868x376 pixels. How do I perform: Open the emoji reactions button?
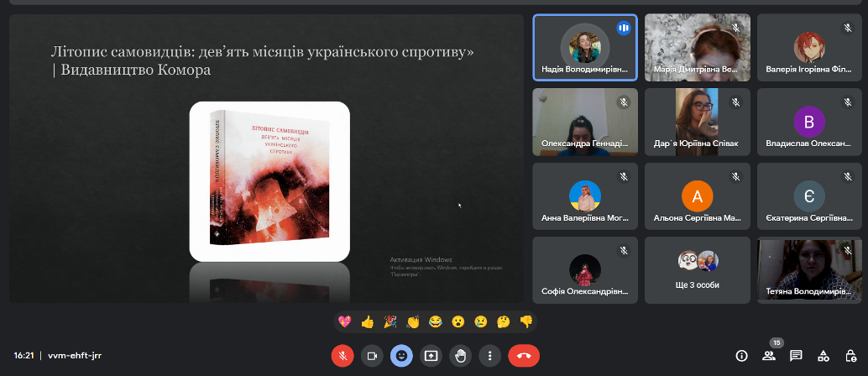pos(401,356)
